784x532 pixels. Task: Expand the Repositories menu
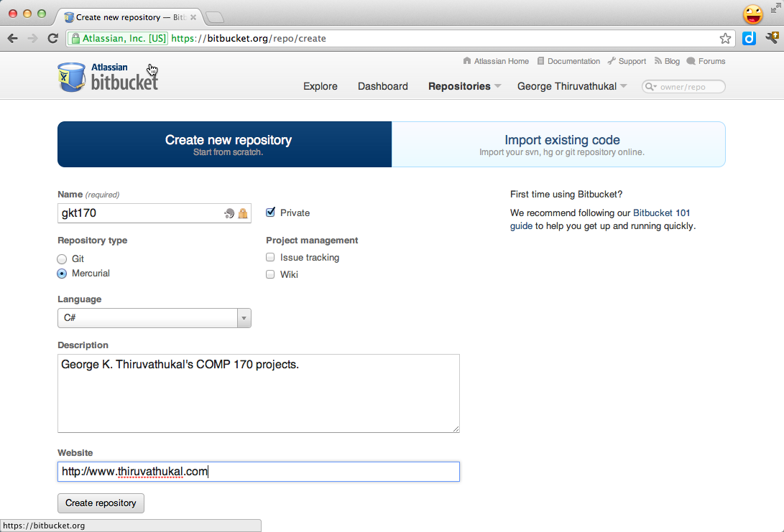pos(464,86)
